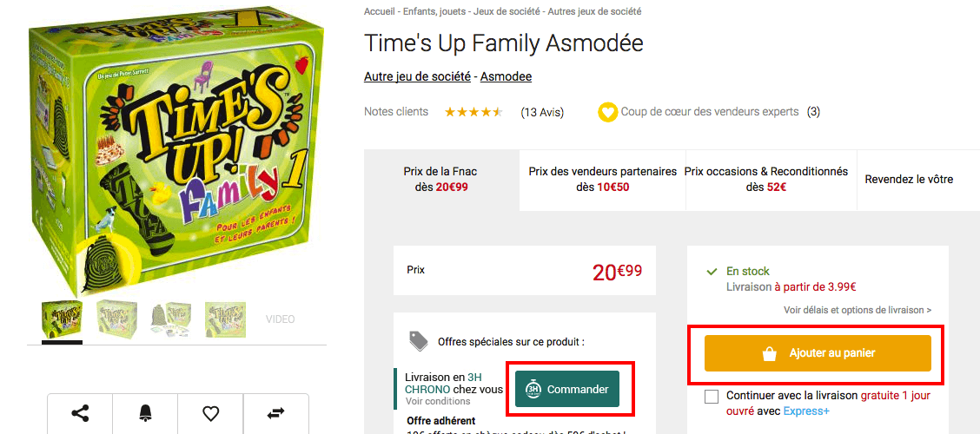Screen dimensions: 980x434
Task: Open the Asmodee brand link
Action: point(506,76)
